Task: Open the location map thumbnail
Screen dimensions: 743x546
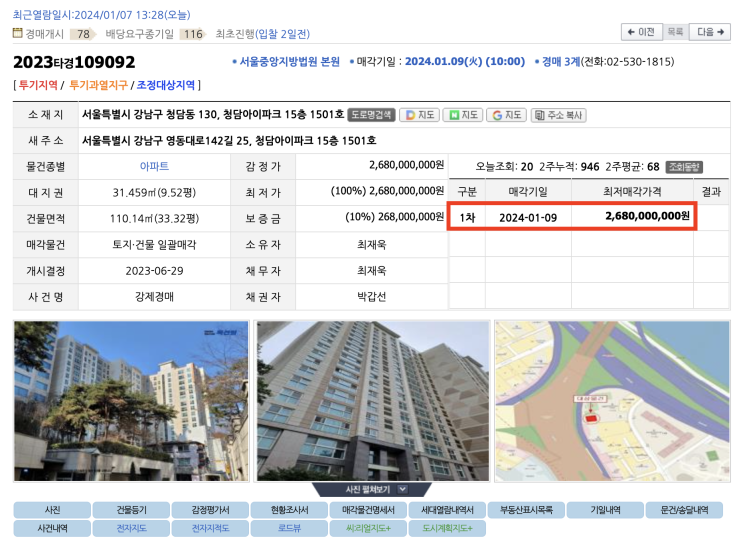Action: point(612,401)
